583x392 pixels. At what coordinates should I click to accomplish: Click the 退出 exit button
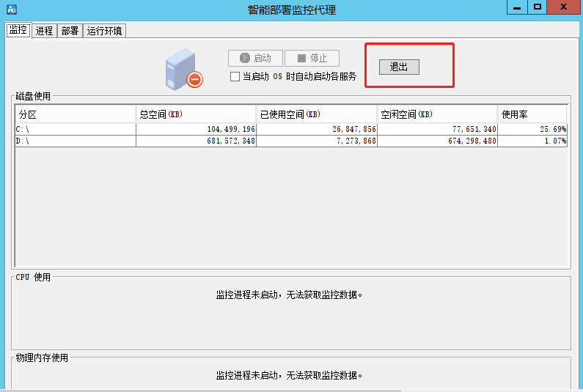[399, 67]
